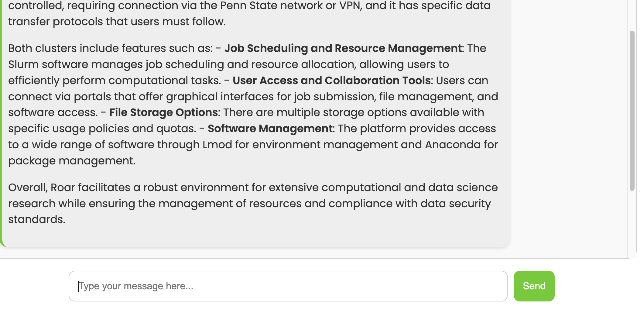
Task: Click the bold 'User Access and Collaboration Tools' text
Action: [x=331, y=81]
